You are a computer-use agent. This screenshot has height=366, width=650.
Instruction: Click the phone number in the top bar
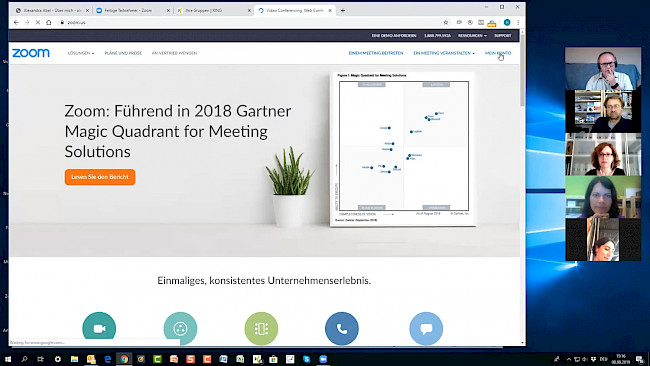tap(437, 36)
